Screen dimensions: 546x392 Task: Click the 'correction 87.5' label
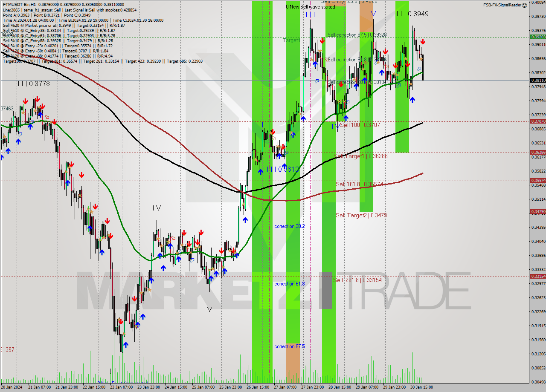[x=290, y=346]
